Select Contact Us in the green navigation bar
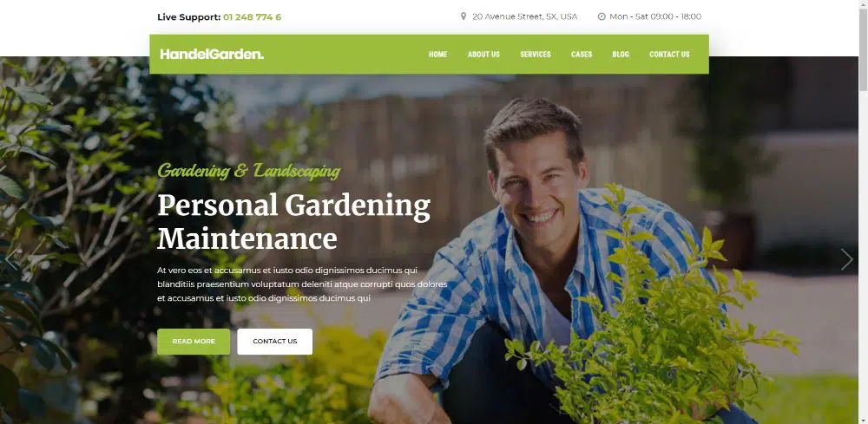 (x=669, y=54)
